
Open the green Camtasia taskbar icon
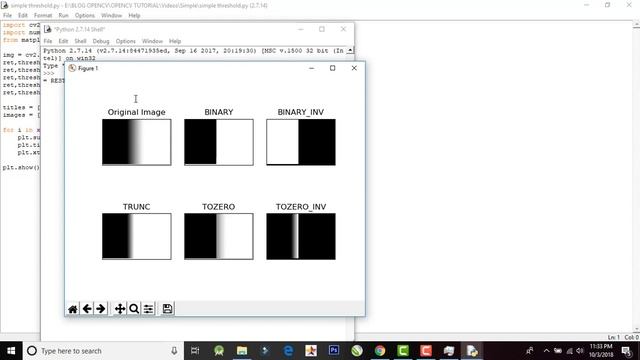pos(403,351)
